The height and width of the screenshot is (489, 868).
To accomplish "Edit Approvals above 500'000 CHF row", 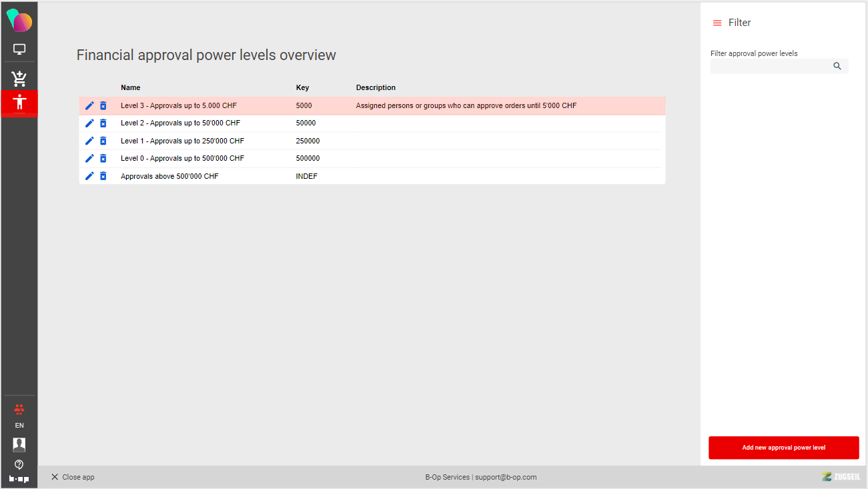I will pyautogui.click(x=89, y=176).
